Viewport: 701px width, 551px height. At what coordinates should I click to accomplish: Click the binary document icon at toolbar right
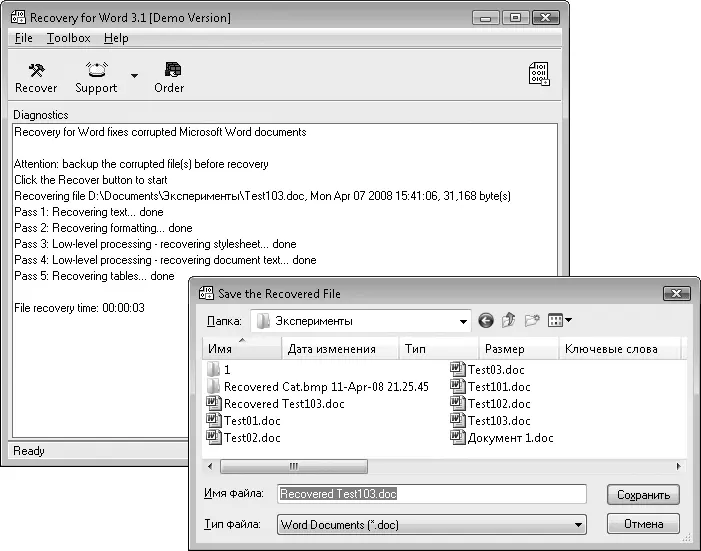click(539, 75)
